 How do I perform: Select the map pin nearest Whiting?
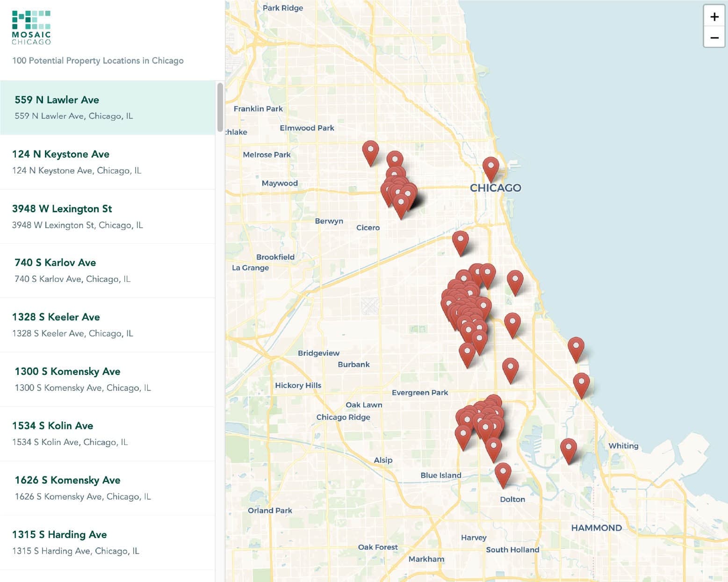(569, 451)
